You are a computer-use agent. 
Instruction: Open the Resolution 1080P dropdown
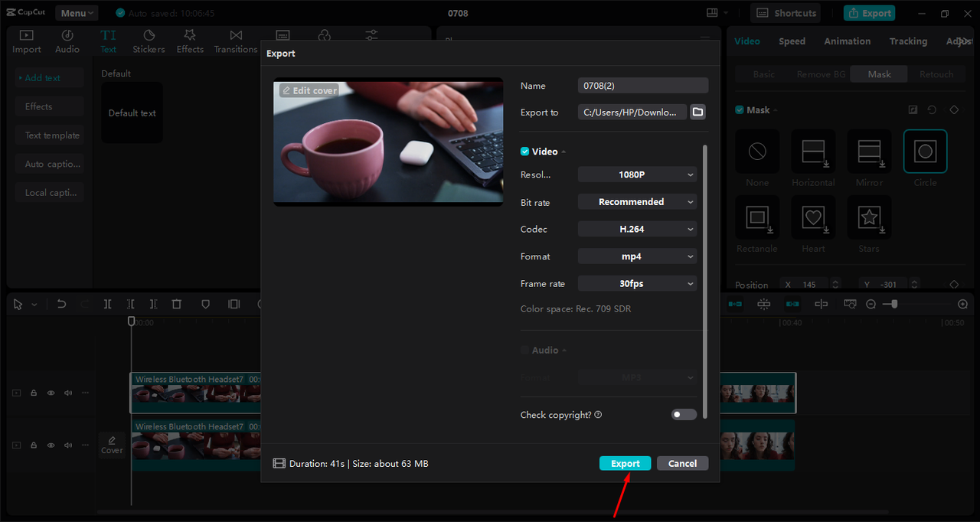[637, 175]
